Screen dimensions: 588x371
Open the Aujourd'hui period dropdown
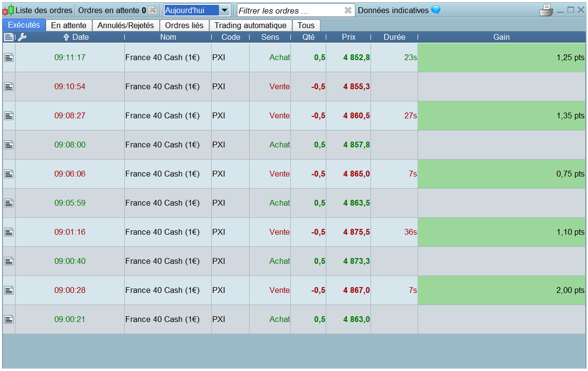pos(197,10)
